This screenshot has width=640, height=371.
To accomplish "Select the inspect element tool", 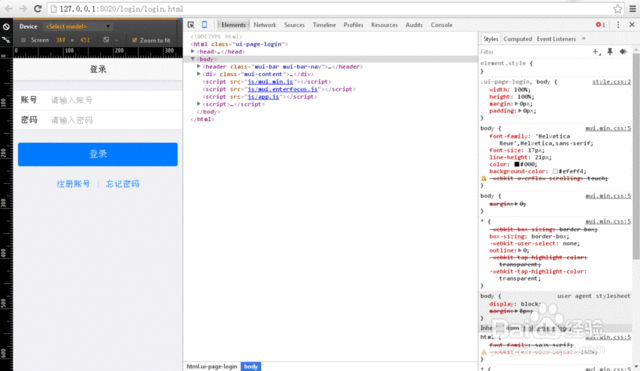I will [x=191, y=25].
